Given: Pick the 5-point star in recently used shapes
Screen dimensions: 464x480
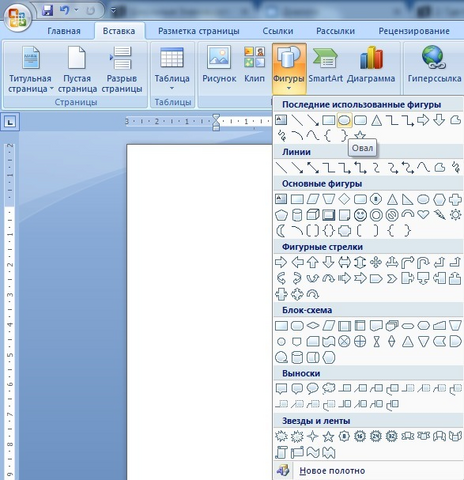Looking at the screenshot, I should [360, 136].
